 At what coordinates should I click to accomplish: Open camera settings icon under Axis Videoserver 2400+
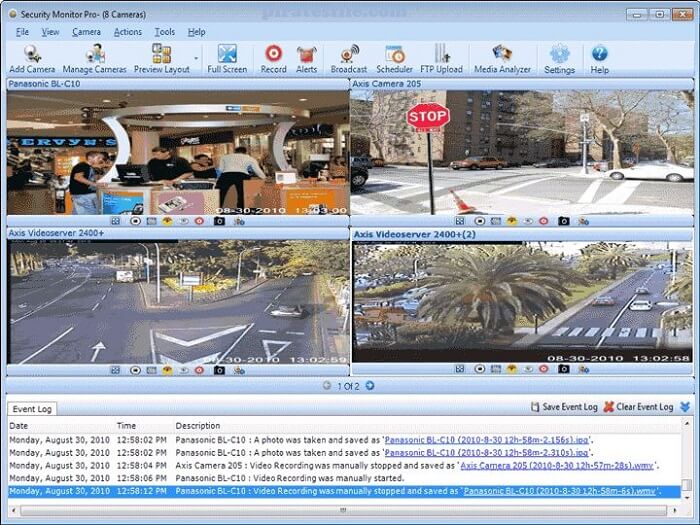click(x=239, y=370)
